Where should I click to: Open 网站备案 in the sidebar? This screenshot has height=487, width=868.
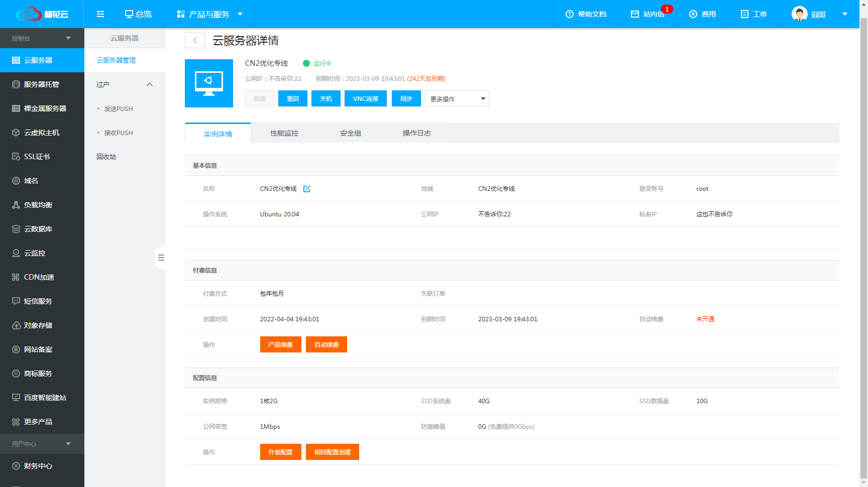[42, 349]
